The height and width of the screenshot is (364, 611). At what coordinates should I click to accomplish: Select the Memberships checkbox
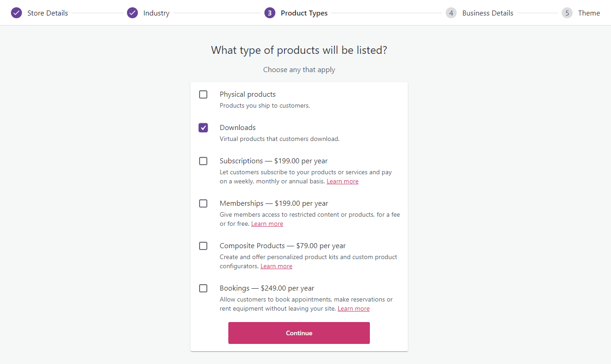click(203, 203)
